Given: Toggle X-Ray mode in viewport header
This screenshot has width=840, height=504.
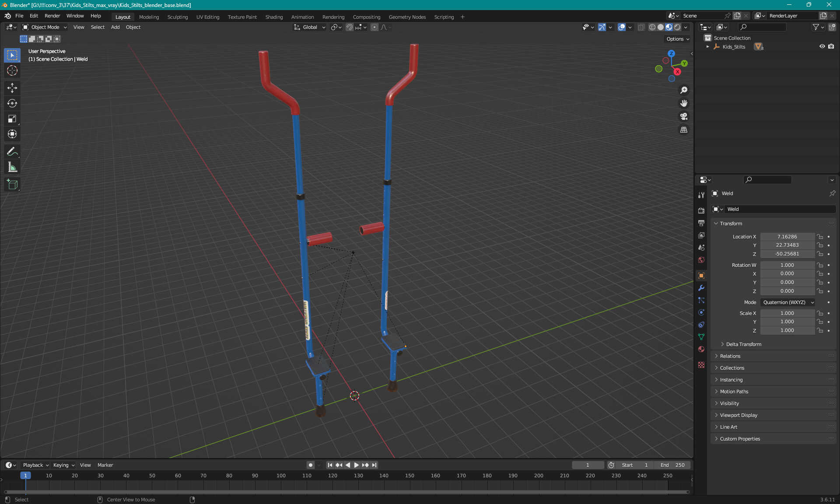Looking at the screenshot, I should click(x=641, y=27).
